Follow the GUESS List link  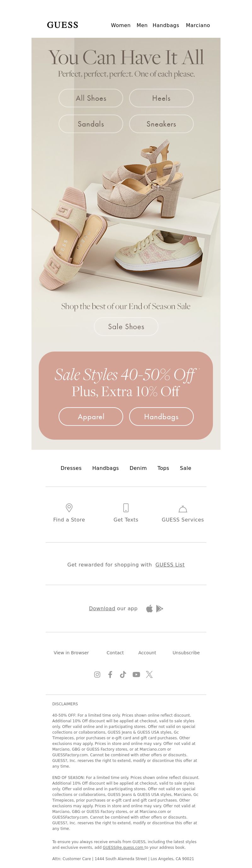point(170,565)
